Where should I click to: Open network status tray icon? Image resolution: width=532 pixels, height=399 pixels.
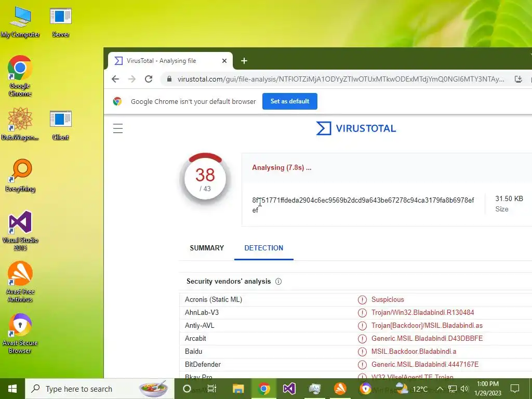pos(453,389)
